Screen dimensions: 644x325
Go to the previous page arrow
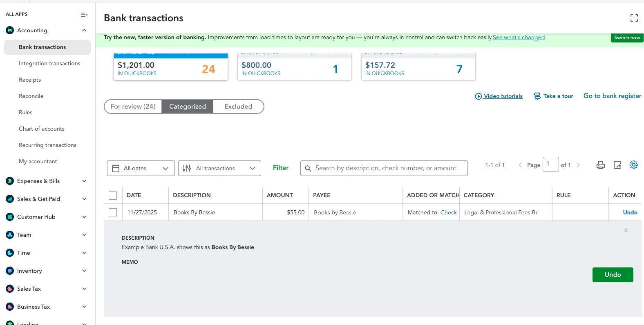pos(520,165)
